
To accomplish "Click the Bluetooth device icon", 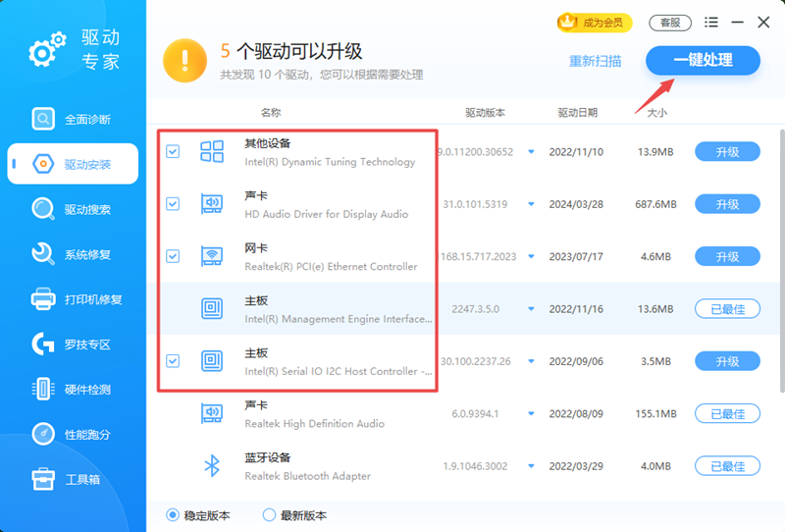I will coord(212,465).
